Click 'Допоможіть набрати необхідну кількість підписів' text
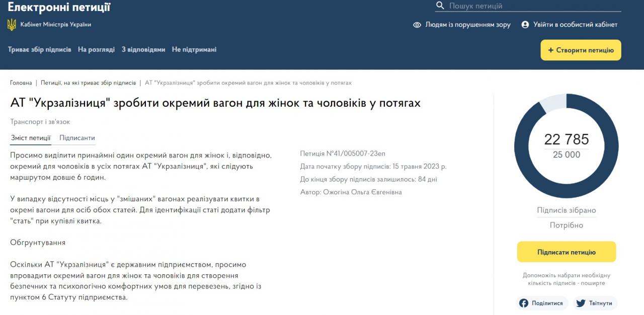 point(567,279)
